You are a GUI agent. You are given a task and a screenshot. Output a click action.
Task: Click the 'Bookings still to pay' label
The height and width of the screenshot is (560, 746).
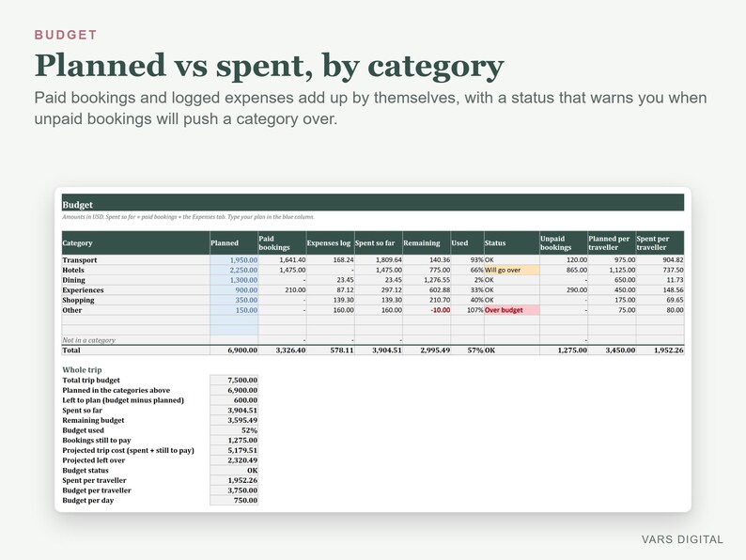(97, 440)
